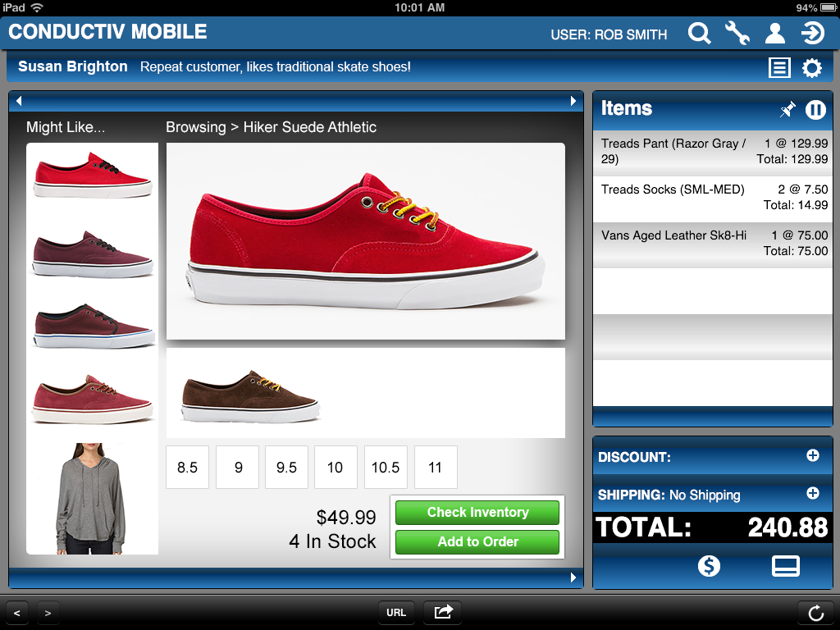Open the user profile icon
The width and height of the screenshot is (840, 630).
click(x=774, y=34)
